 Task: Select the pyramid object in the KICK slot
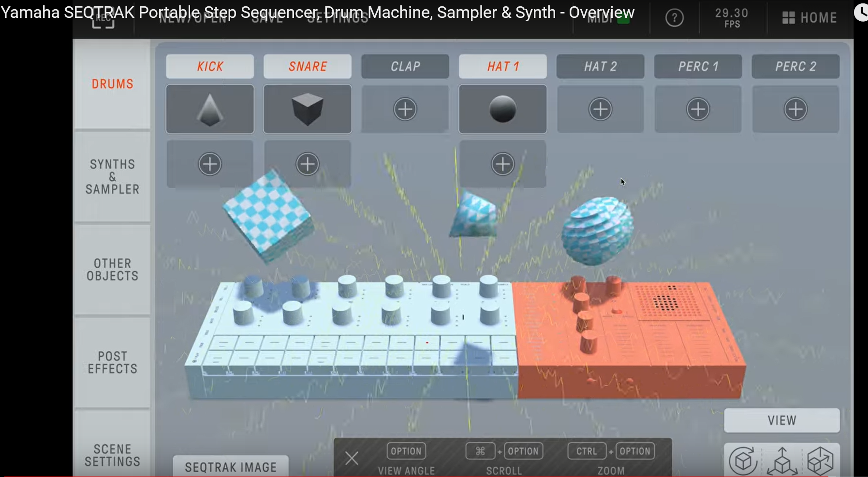point(210,109)
